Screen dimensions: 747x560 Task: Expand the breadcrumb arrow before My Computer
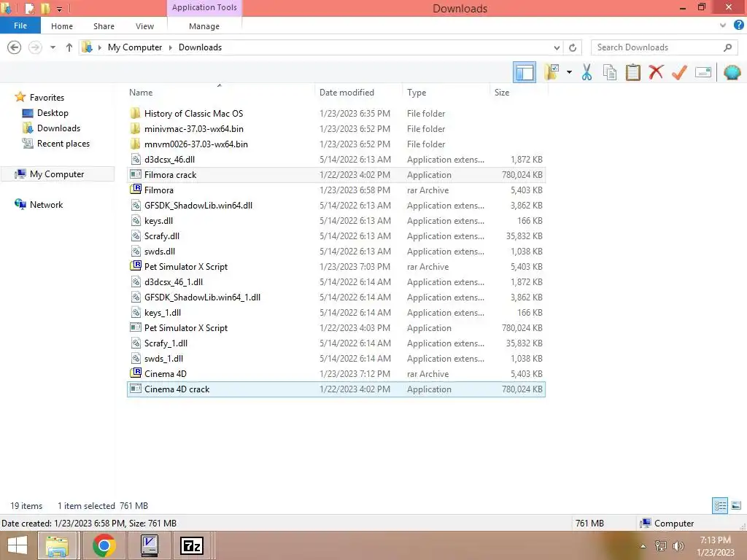[x=99, y=47]
